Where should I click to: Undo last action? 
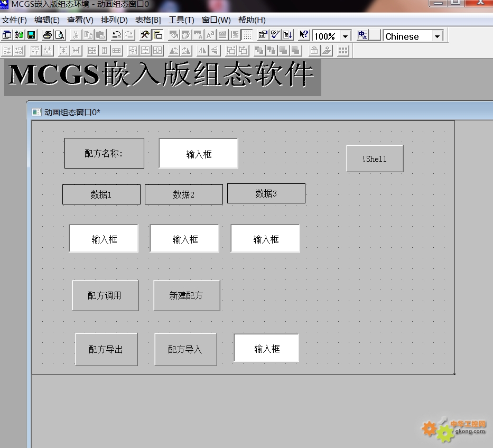click(117, 35)
